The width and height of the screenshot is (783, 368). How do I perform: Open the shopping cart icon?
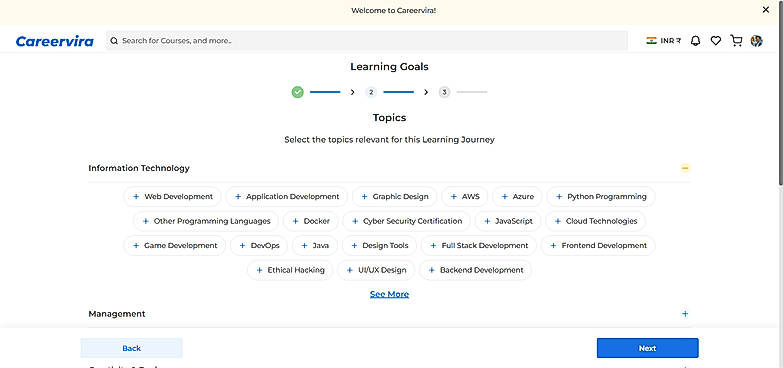[736, 41]
